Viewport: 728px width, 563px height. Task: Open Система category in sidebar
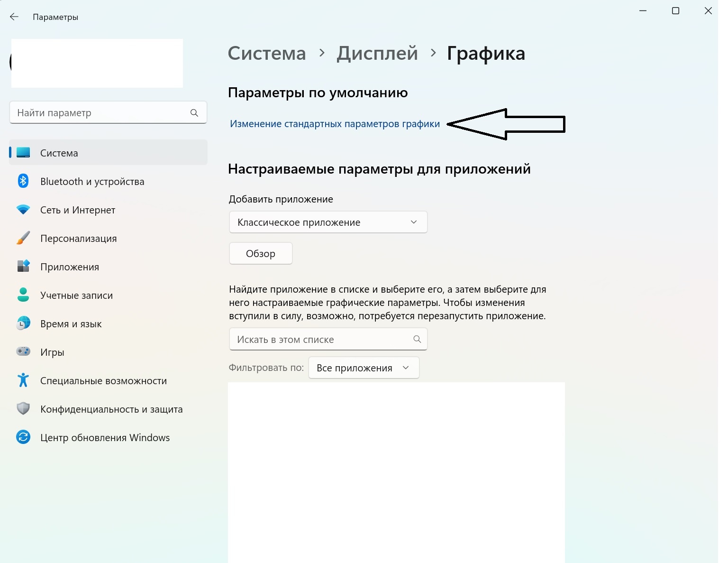pyautogui.click(x=108, y=153)
